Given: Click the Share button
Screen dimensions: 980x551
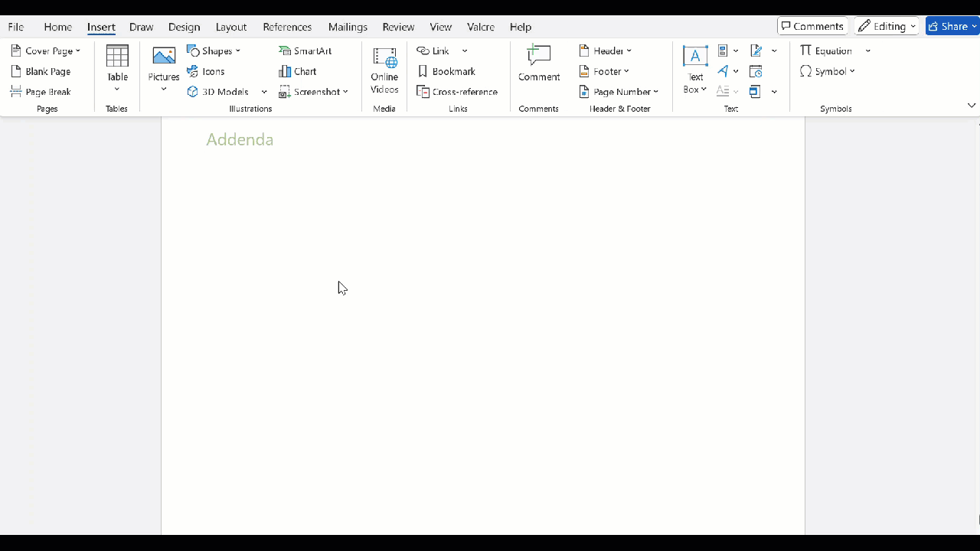Looking at the screenshot, I should tap(952, 26).
